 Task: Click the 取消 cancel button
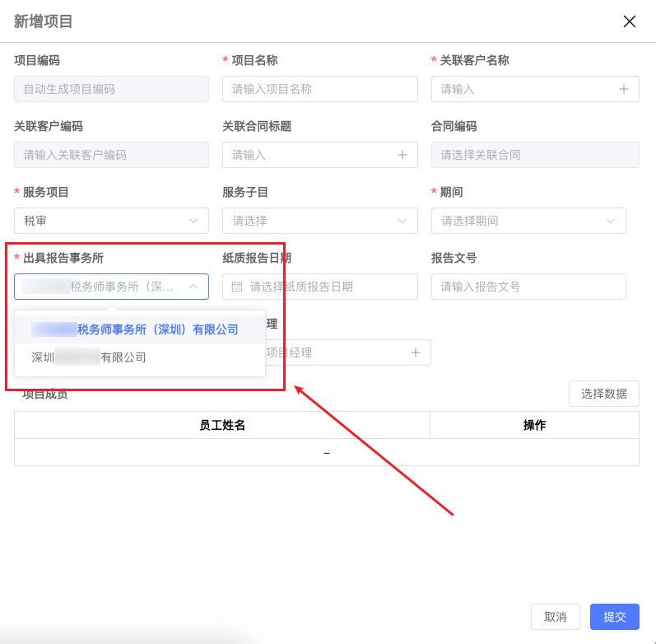point(556,617)
